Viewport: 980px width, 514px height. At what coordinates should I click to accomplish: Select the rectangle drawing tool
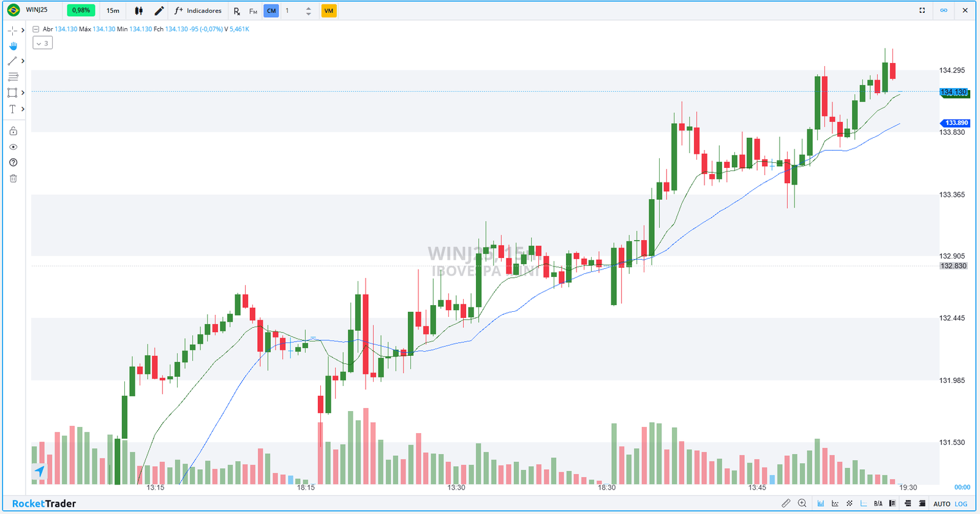click(x=12, y=93)
